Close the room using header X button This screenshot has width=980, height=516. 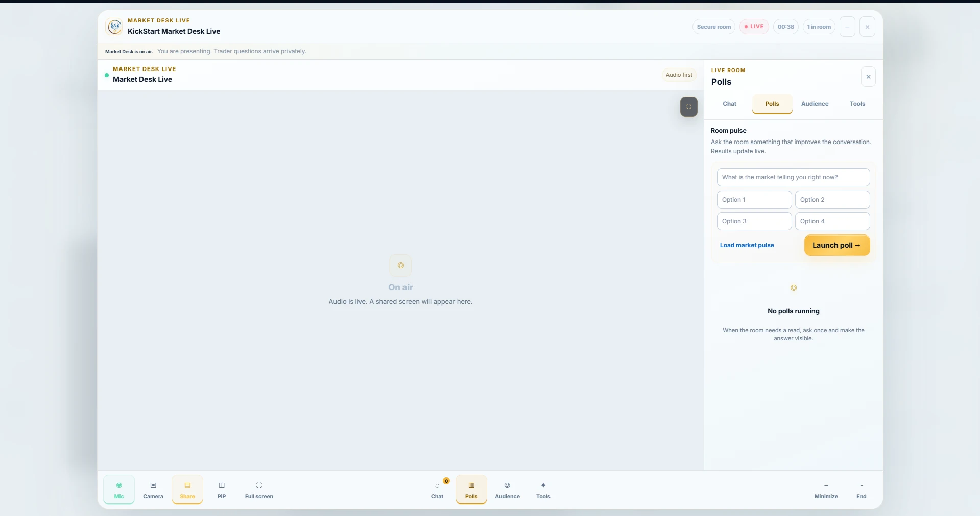pyautogui.click(x=867, y=27)
